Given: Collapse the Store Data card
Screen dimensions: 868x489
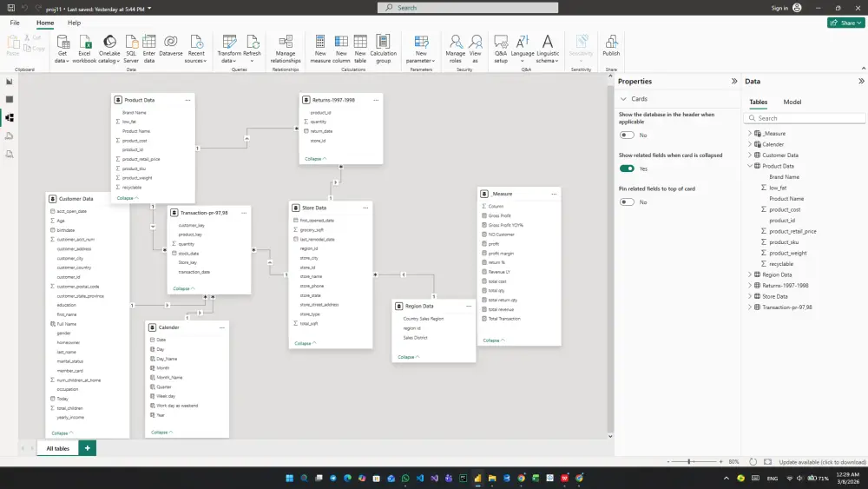Looking at the screenshot, I should pyautogui.click(x=305, y=343).
